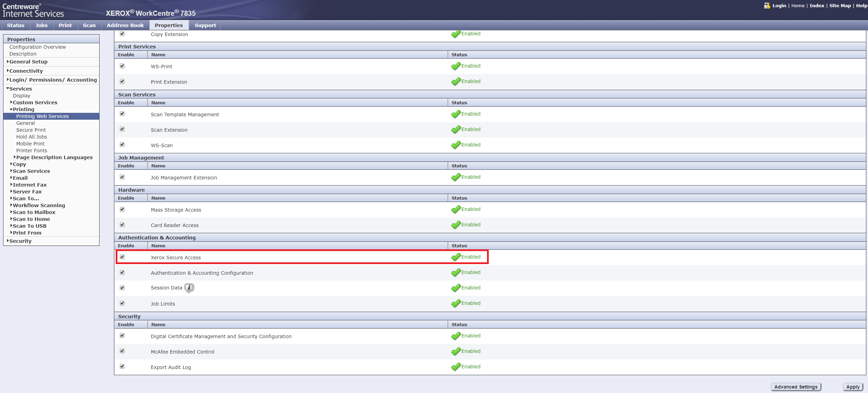Click the Export Audit Log status checkmark
Viewport: 868px width, 393px height.
pos(456,367)
